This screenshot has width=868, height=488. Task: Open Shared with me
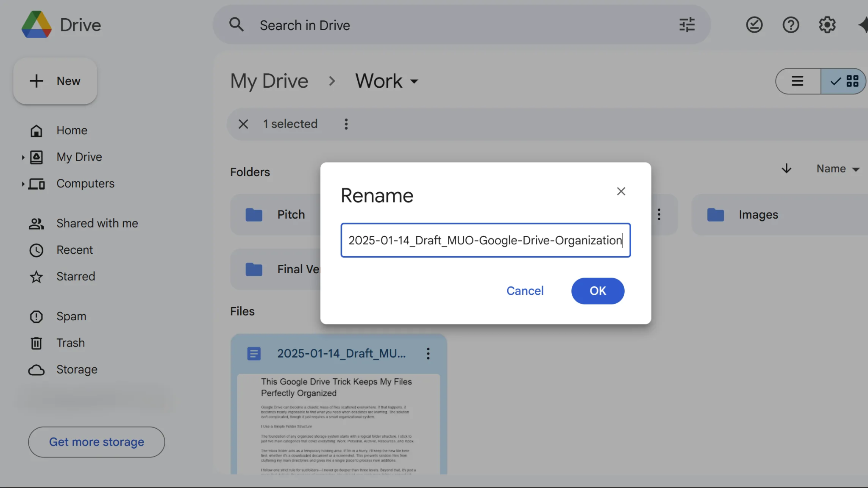(x=97, y=223)
